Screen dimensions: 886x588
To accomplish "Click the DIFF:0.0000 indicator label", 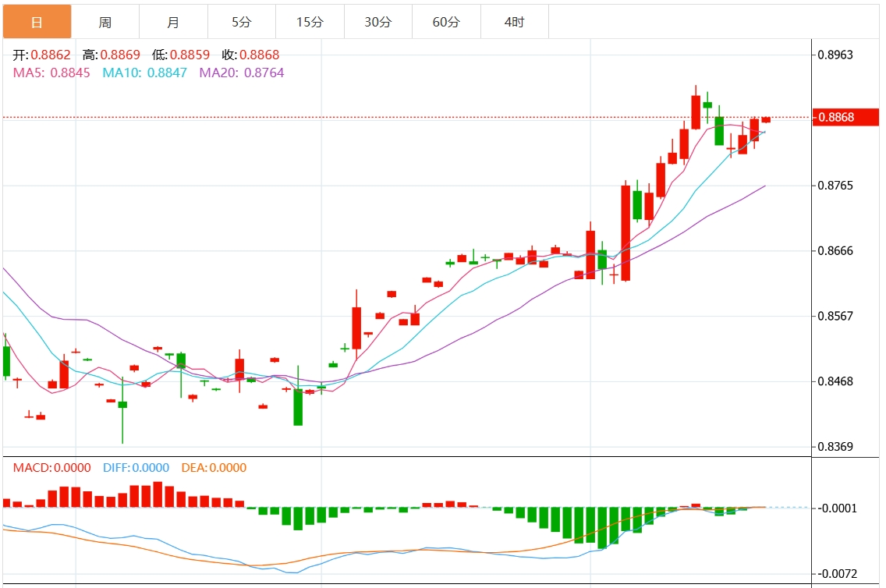I will pyautogui.click(x=136, y=468).
